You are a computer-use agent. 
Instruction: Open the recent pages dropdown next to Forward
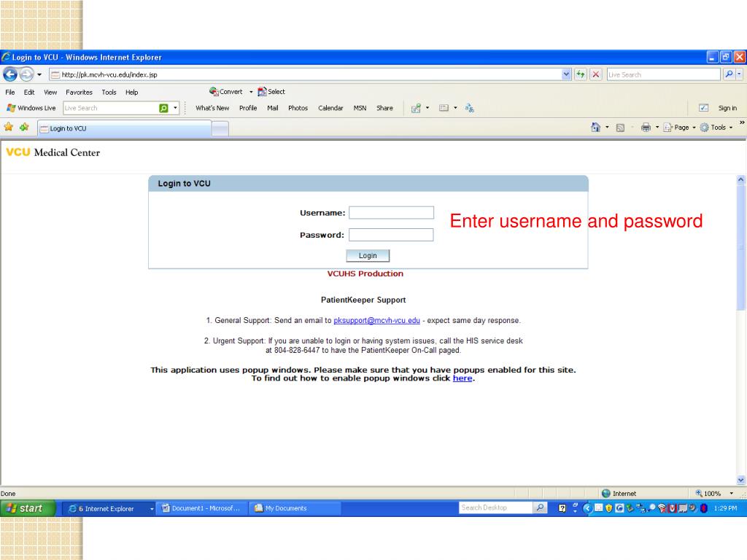pyautogui.click(x=39, y=75)
